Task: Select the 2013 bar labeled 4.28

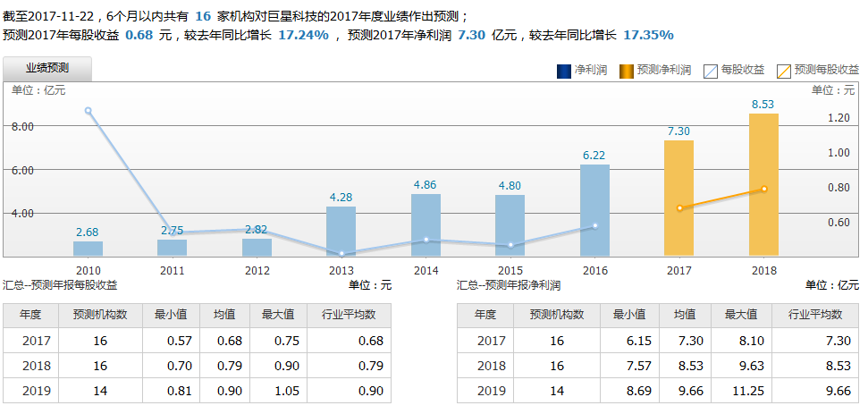Action: (341, 232)
